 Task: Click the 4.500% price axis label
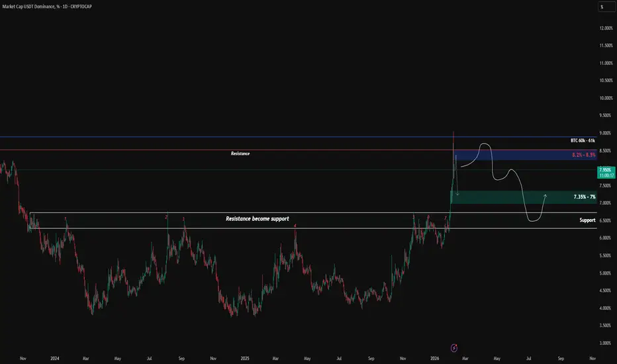click(606, 291)
